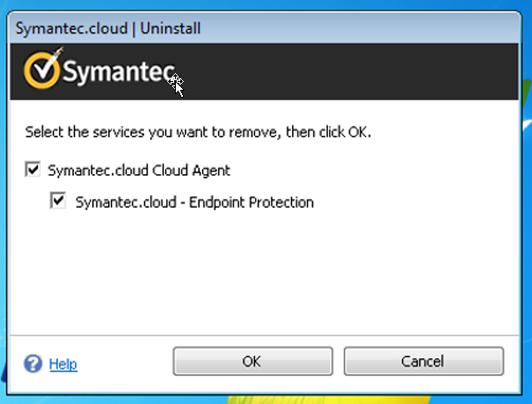Uncheck the Endpoint Protection checkbox
The height and width of the screenshot is (404, 532).
58,201
